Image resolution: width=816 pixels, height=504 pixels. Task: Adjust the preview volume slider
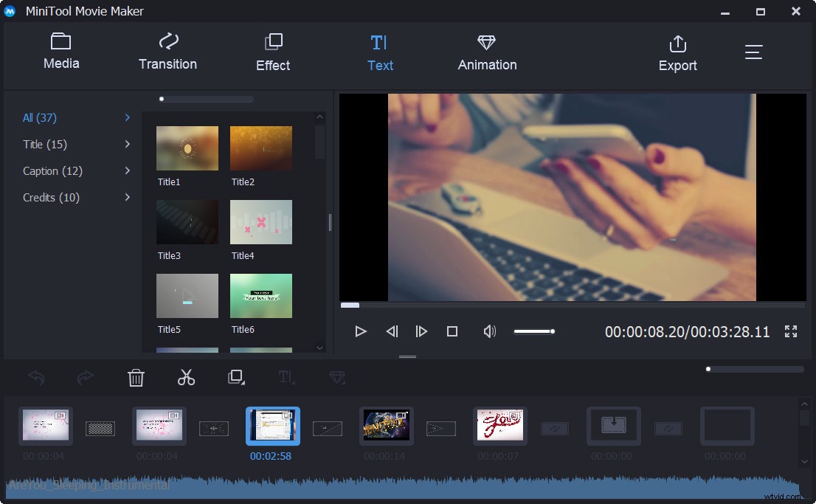coord(534,331)
